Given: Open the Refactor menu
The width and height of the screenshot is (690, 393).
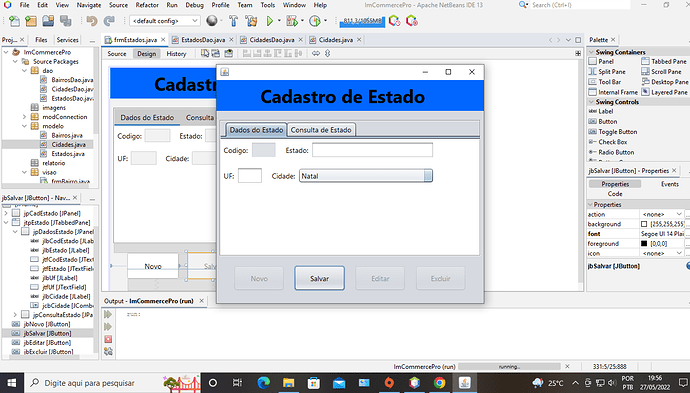Looking at the screenshot, I should coord(147,5).
